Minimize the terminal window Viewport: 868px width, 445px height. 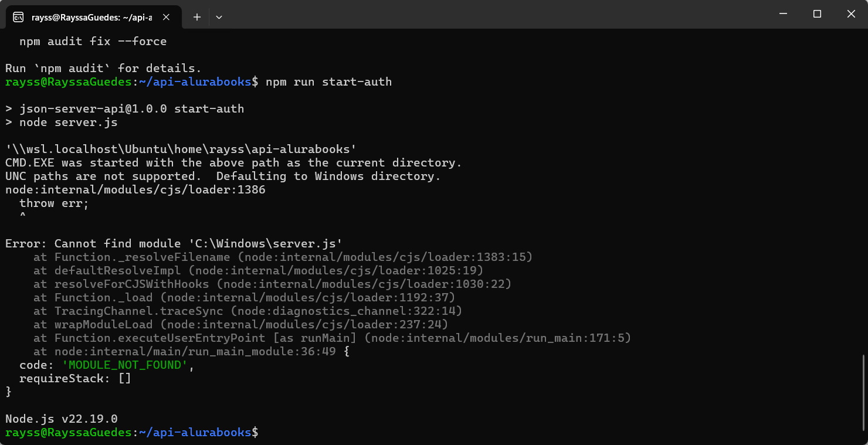click(783, 14)
